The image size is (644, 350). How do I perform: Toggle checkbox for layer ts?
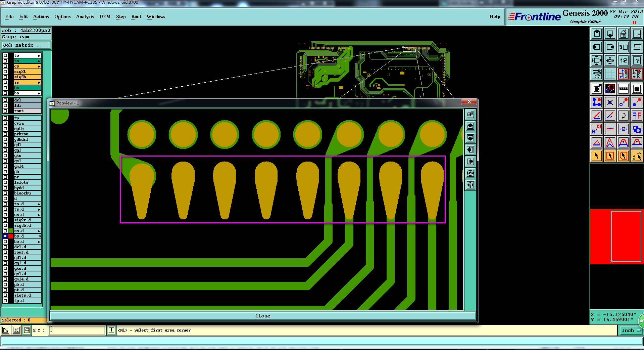5,61
